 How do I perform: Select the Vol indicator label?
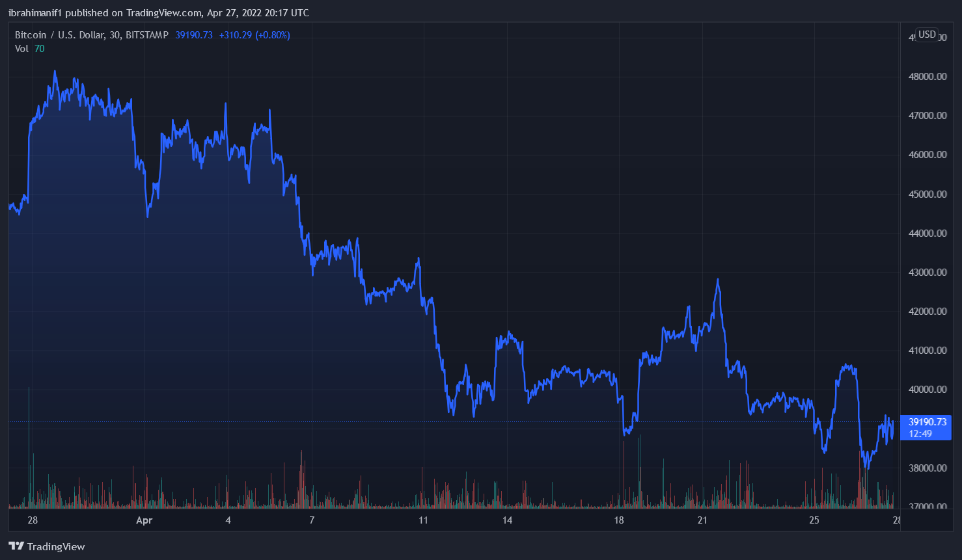(x=21, y=49)
